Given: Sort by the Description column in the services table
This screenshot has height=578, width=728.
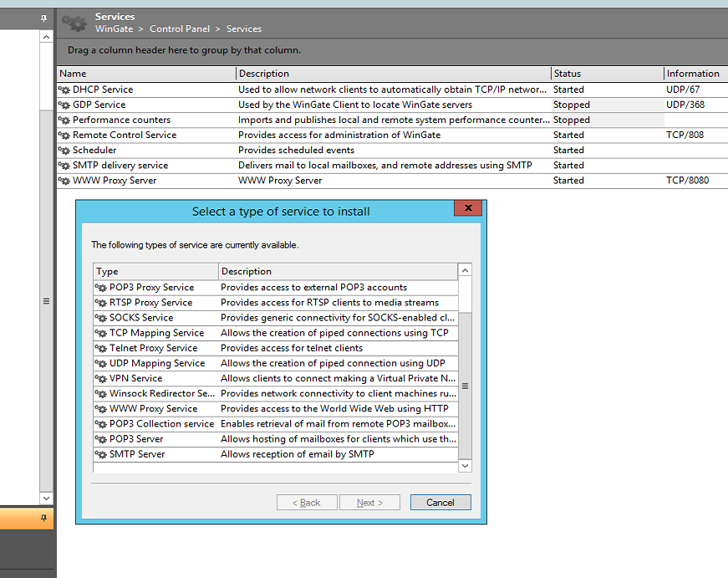Looking at the screenshot, I should [x=394, y=74].
